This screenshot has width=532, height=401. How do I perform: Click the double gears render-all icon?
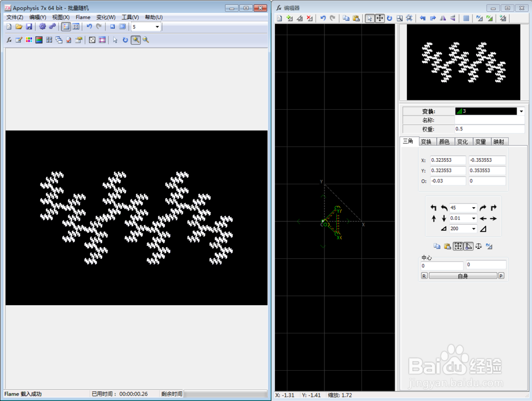coord(52,27)
